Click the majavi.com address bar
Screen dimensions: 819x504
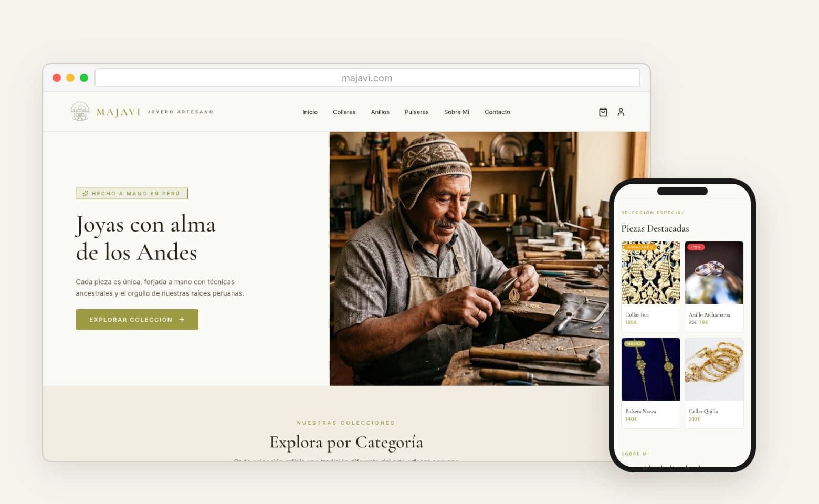(x=367, y=78)
